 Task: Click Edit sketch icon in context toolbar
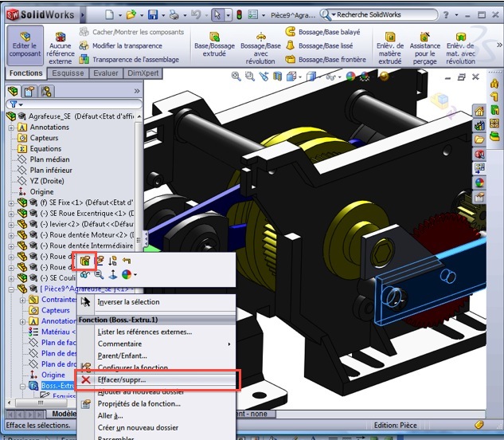(x=100, y=261)
